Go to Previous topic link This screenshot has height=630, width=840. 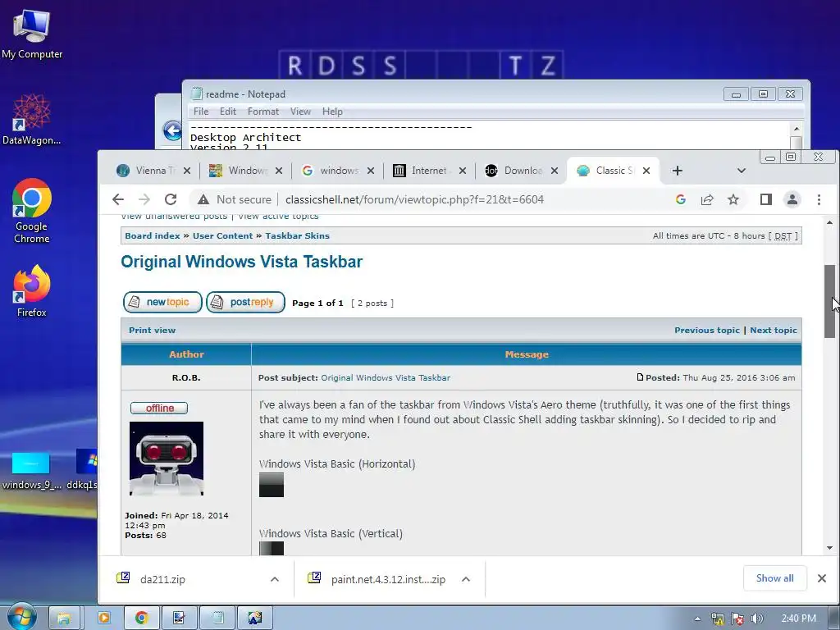(706, 330)
